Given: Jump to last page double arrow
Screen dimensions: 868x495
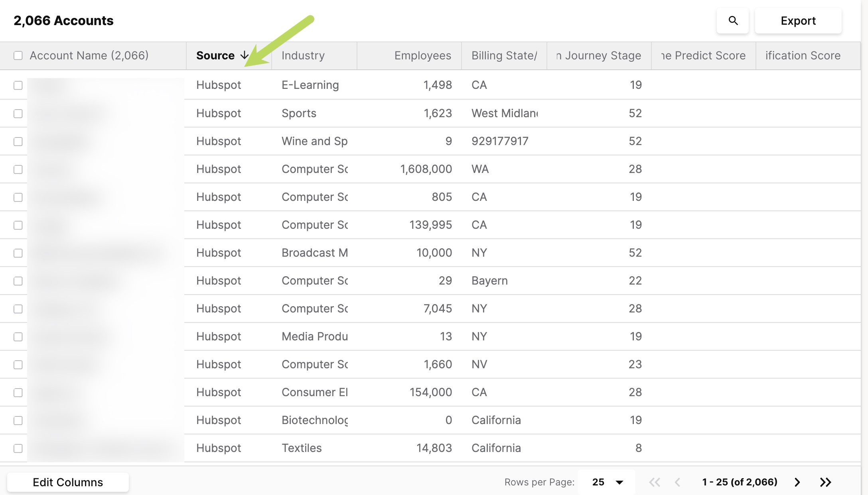Looking at the screenshot, I should (x=825, y=482).
